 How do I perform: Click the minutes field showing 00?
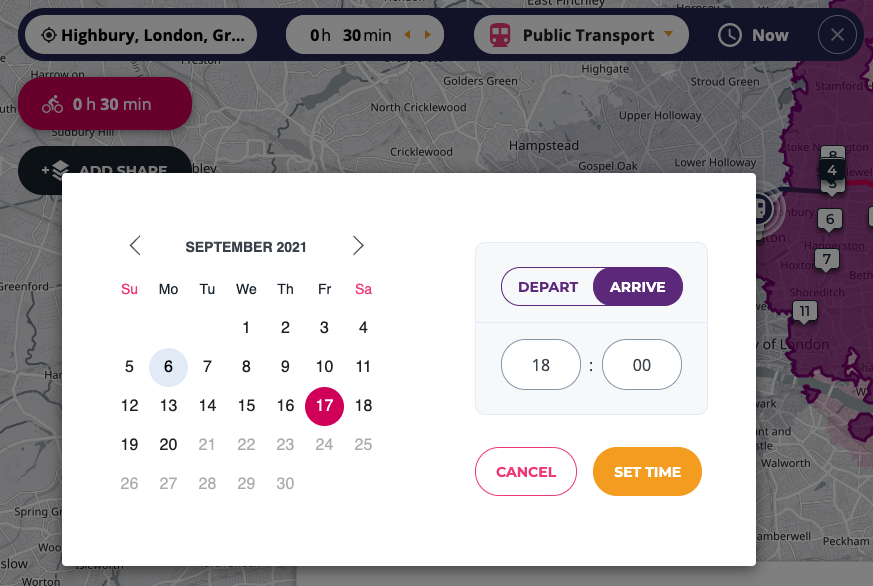[642, 365]
